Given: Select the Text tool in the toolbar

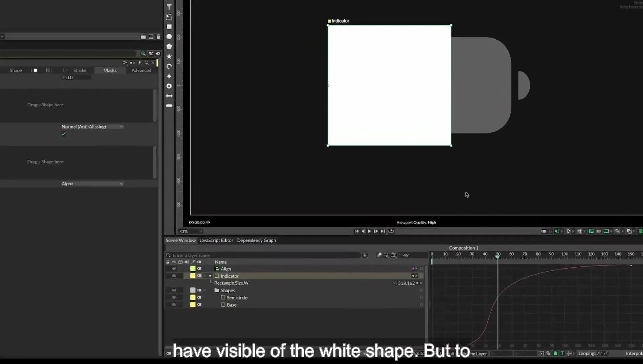Looking at the screenshot, I should point(169,7).
